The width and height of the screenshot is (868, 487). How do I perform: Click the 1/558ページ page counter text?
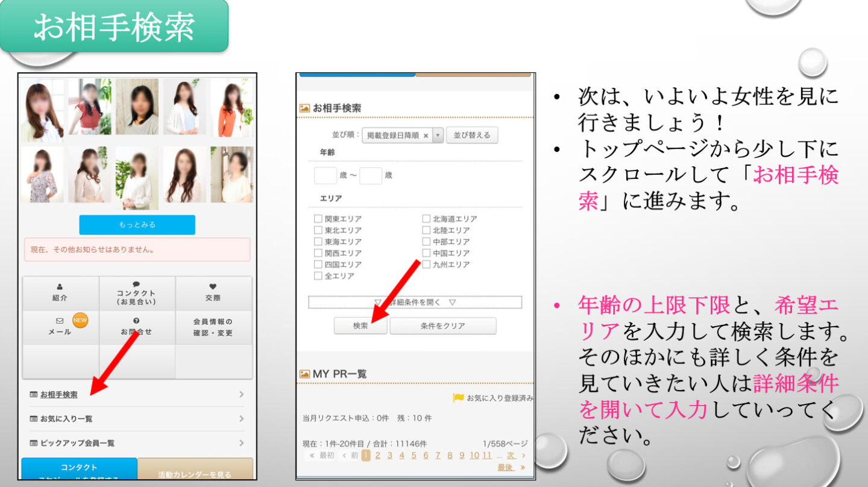click(x=505, y=444)
